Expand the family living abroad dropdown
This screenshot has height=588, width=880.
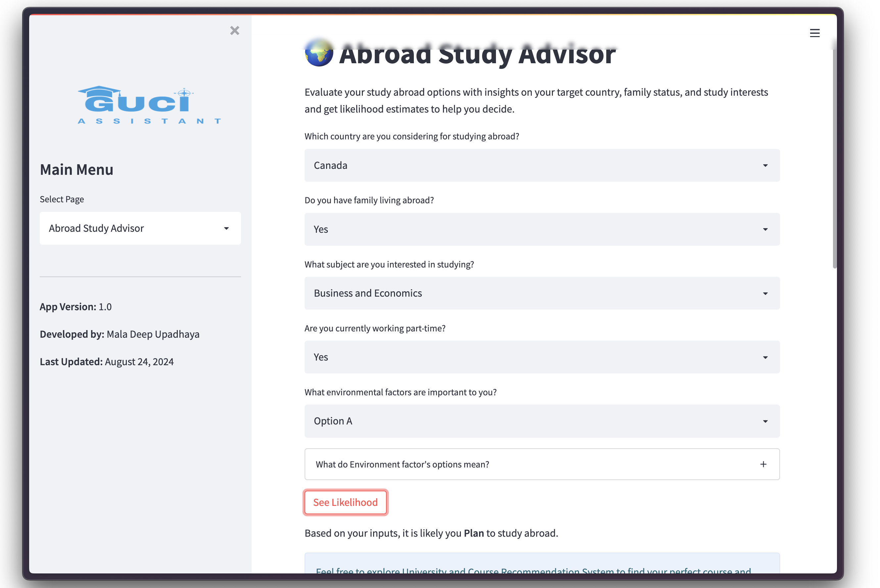coord(542,229)
